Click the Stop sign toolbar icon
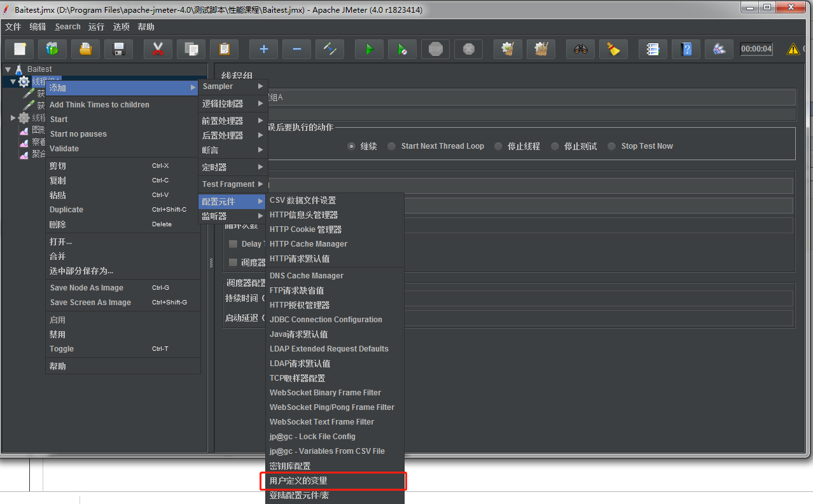The image size is (813, 504). (435, 49)
